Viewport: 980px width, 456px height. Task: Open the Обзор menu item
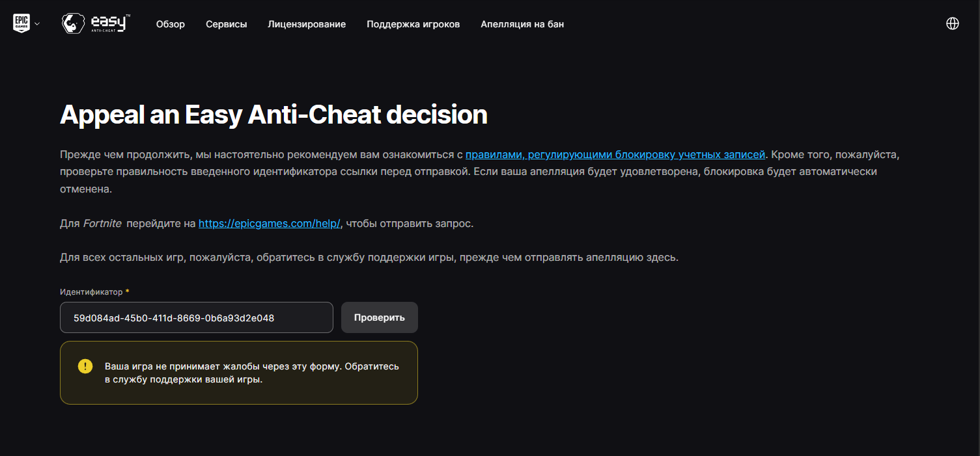pos(171,24)
